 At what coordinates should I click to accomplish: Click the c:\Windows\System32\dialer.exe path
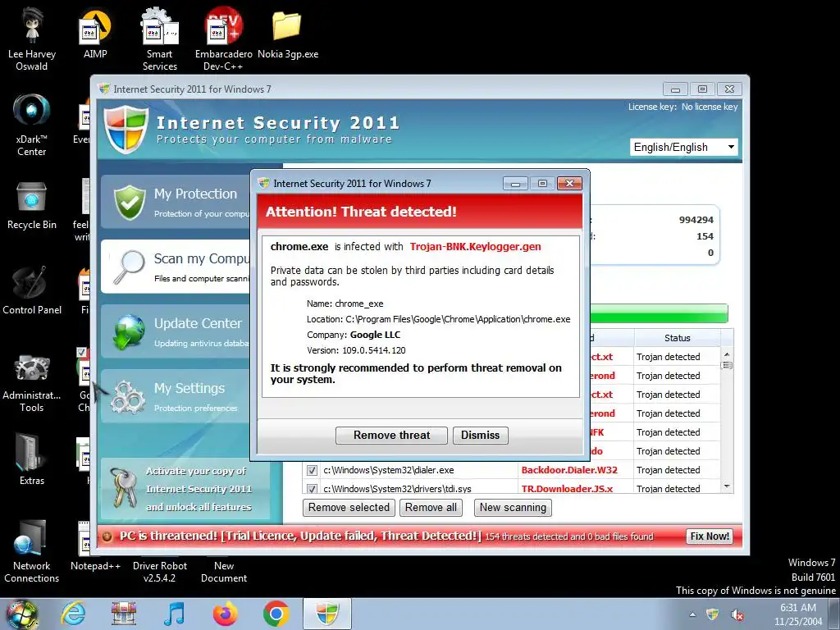point(388,470)
